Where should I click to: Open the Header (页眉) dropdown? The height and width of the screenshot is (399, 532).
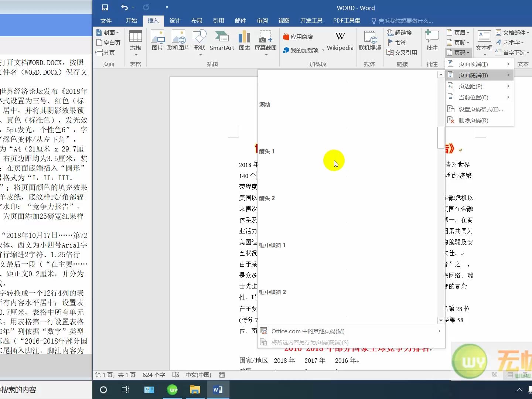[458, 33]
